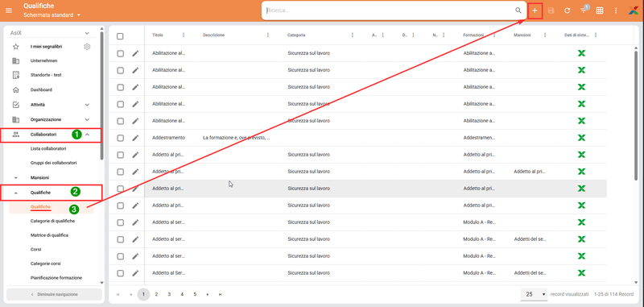This screenshot has width=644, height=307.
Task: Open Corsi menu item
Action: [x=35, y=249]
